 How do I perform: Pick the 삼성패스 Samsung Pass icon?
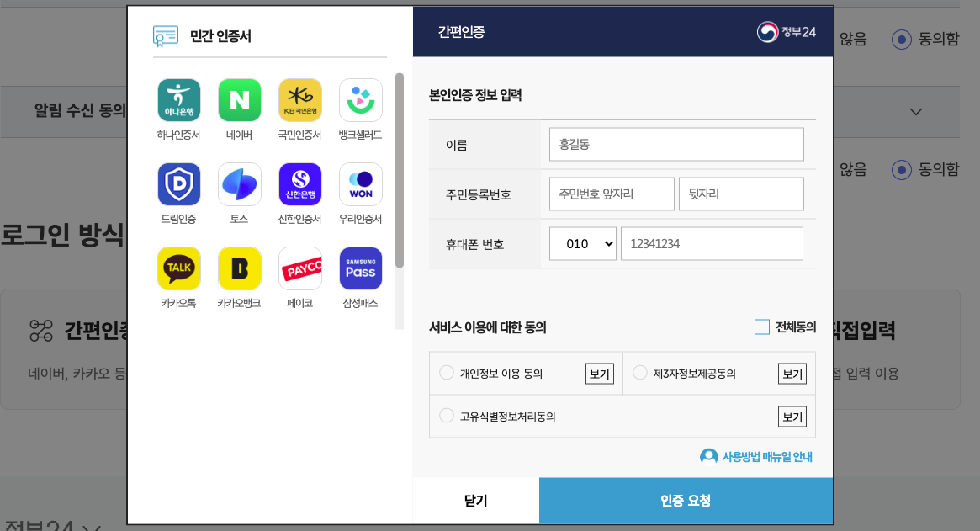[361, 268]
